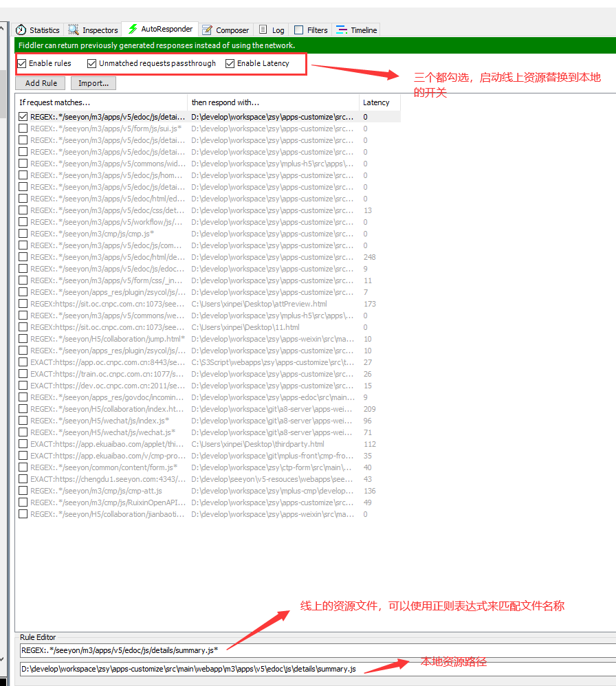Image resolution: width=616 pixels, height=686 pixels.
Task: Click the Import... button
Action: (93, 83)
